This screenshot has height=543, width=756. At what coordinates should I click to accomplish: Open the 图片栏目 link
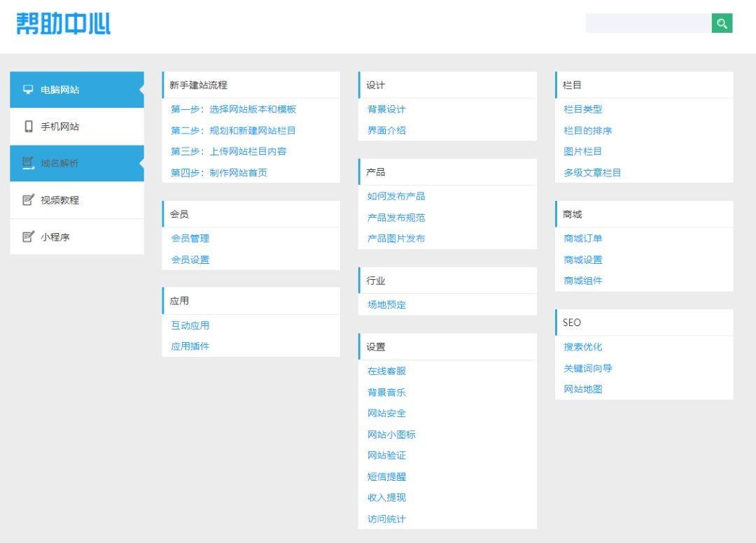[x=583, y=151]
